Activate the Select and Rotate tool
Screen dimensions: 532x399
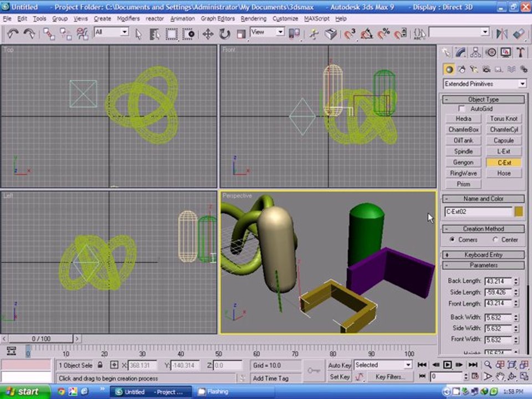point(224,34)
